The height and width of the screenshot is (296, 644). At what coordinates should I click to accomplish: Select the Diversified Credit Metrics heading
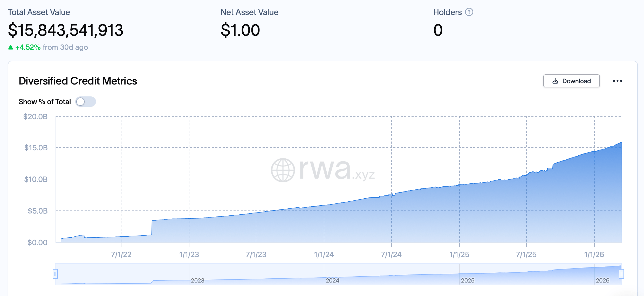(78, 81)
